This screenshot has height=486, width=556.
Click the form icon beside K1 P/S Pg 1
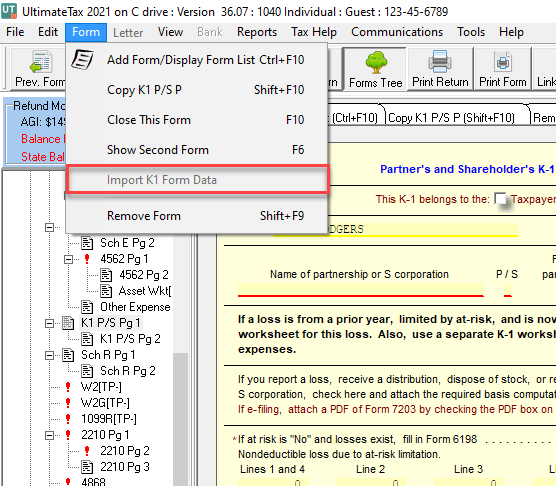[x=68, y=323]
